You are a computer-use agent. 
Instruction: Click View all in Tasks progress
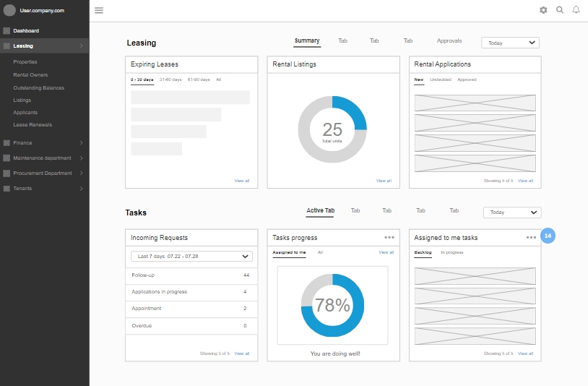pyautogui.click(x=386, y=252)
